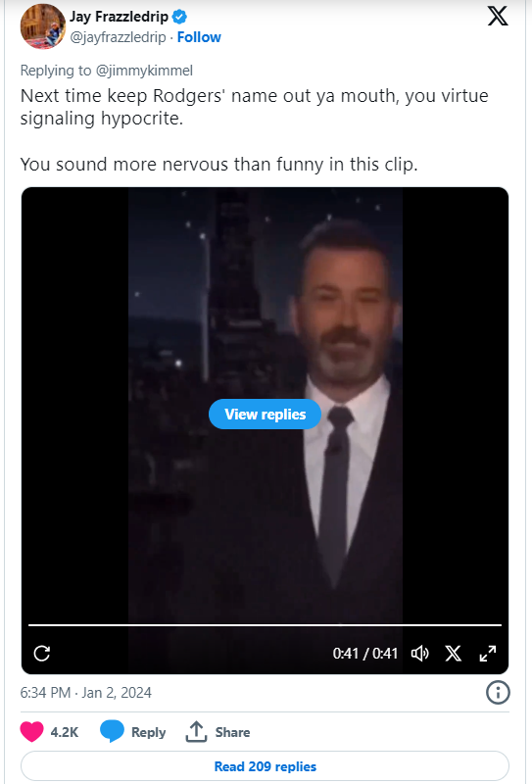
Task: Open the blue verified badge
Action: (x=180, y=17)
